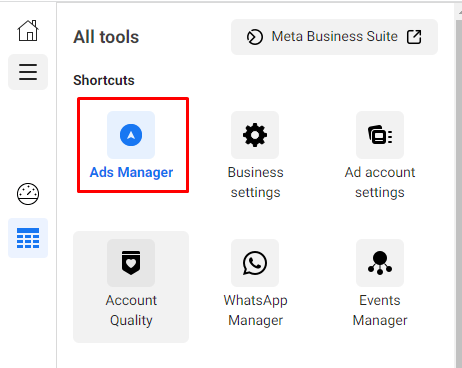Image resolution: width=462 pixels, height=368 pixels.
Task: Select the Campaigns table grid icon
Action: pos(28,238)
